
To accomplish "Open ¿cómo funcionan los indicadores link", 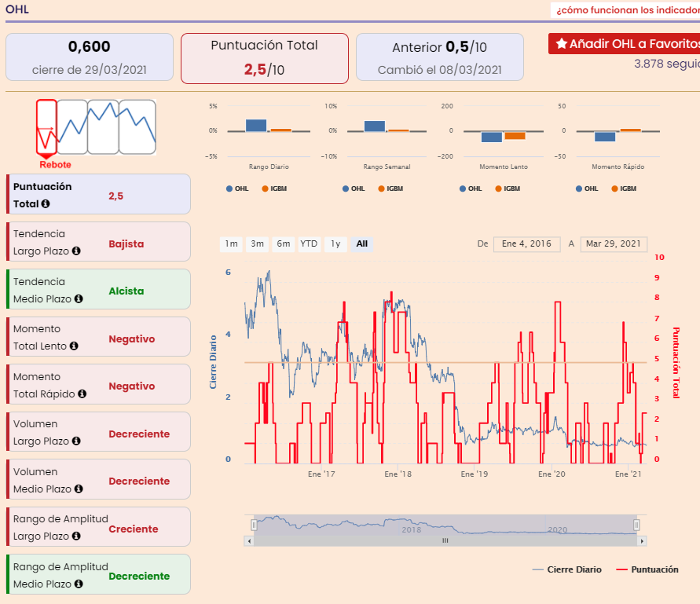I will (628, 10).
